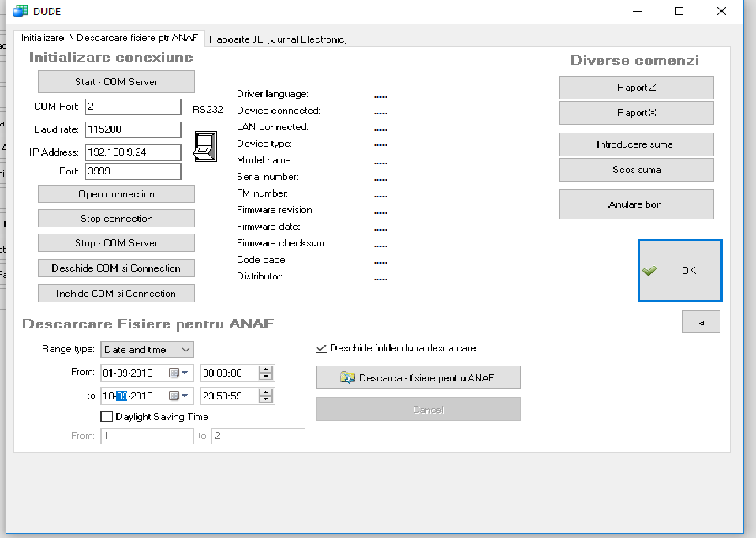Click the RS232 serial port icon
The height and width of the screenshot is (540, 756).
pyautogui.click(x=204, y=145)
